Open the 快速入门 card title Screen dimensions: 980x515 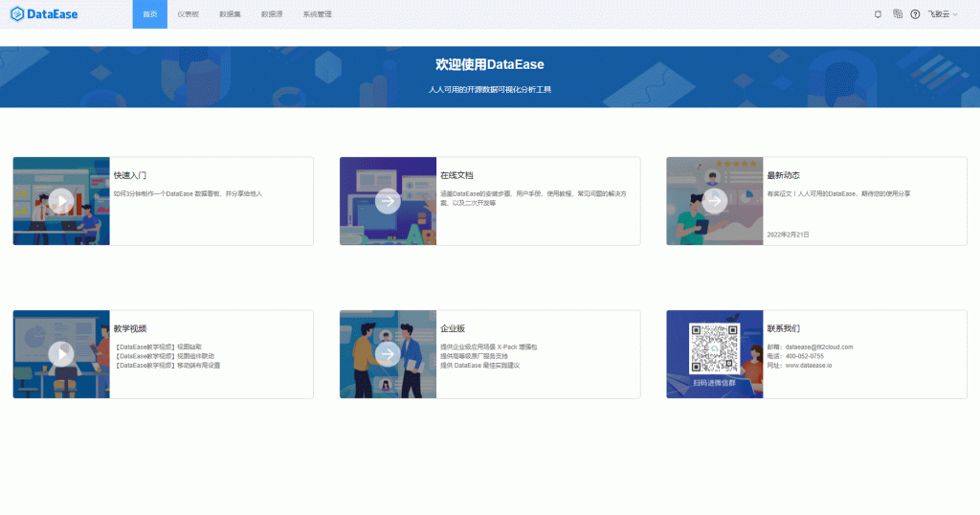(130, 175)
